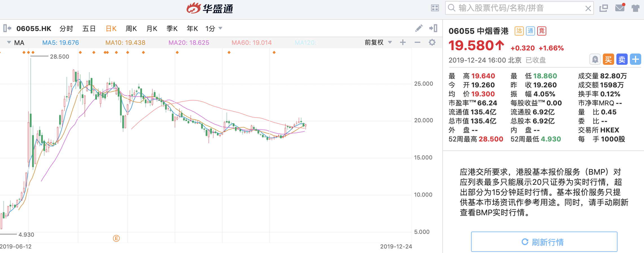Expand the MA indicator dropdown triangle
Screen dimensions: 644x253
pyautogui.click(x=9, y=43)
